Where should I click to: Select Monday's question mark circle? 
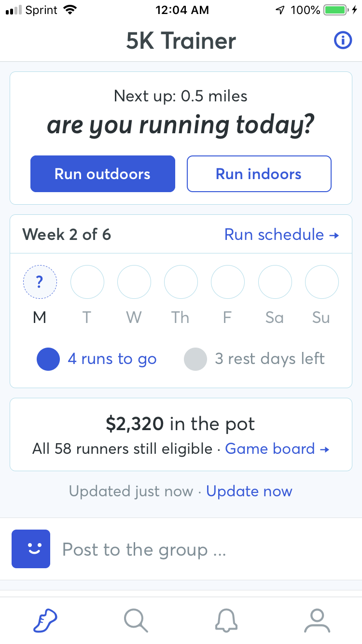point(40,282)
